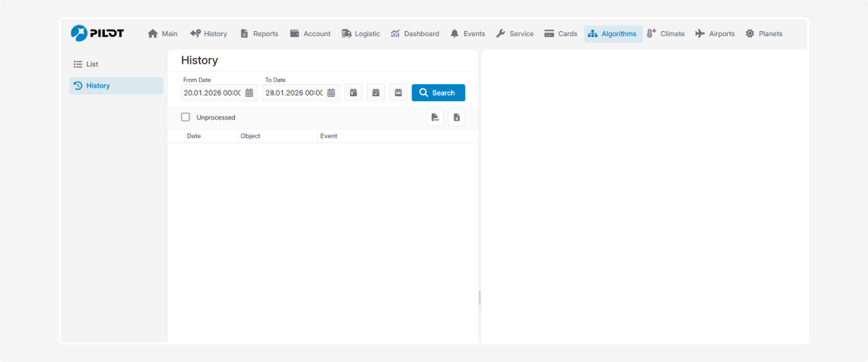
Task: Click the From Date input field
Action: [211, 93]
